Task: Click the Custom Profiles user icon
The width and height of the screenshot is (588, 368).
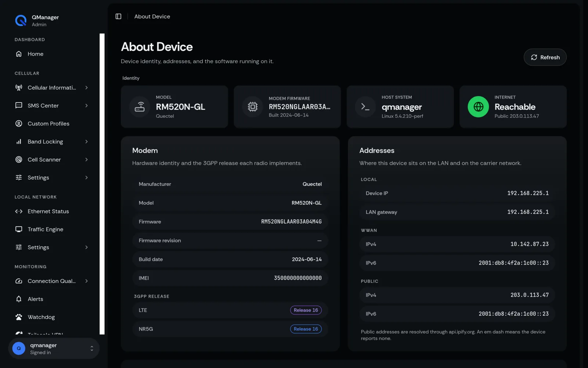Action: pyautogui.click(x=19, y=124)
